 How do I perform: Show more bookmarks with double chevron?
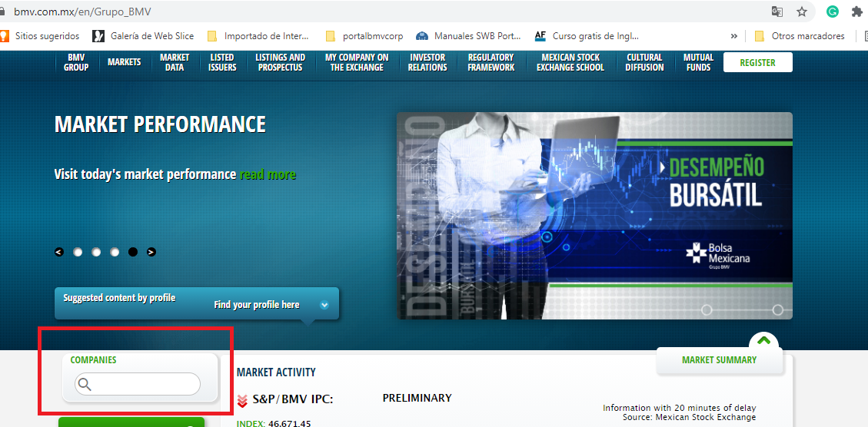(x=734, y=36)
